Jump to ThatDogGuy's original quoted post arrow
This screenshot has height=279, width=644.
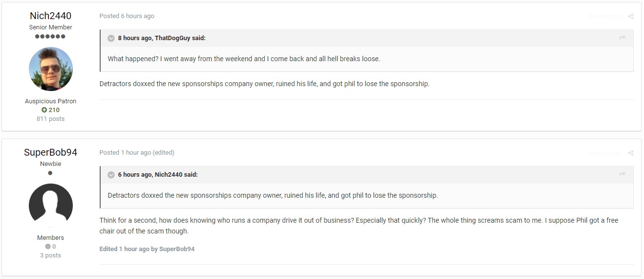coord(622,38)
